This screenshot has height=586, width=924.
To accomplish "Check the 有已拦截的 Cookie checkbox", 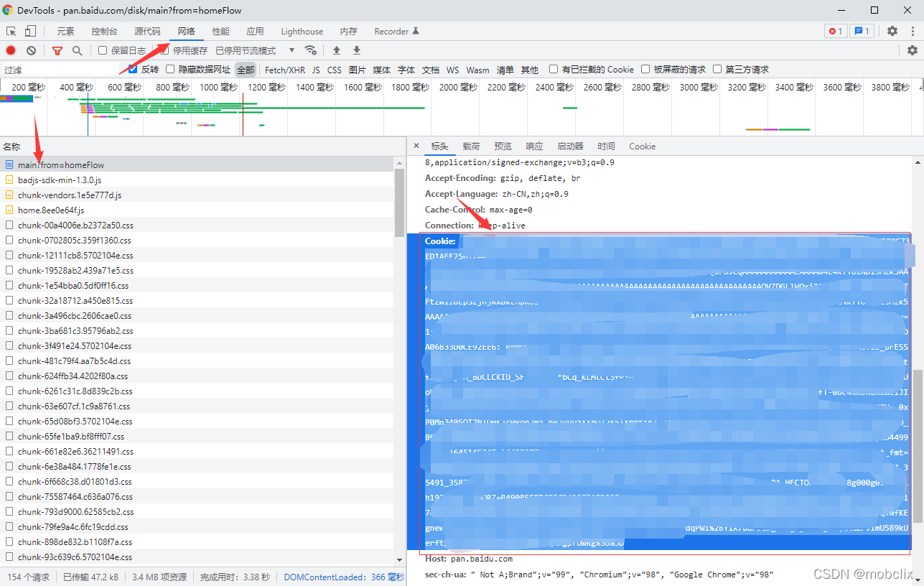I will pos(554,69).
